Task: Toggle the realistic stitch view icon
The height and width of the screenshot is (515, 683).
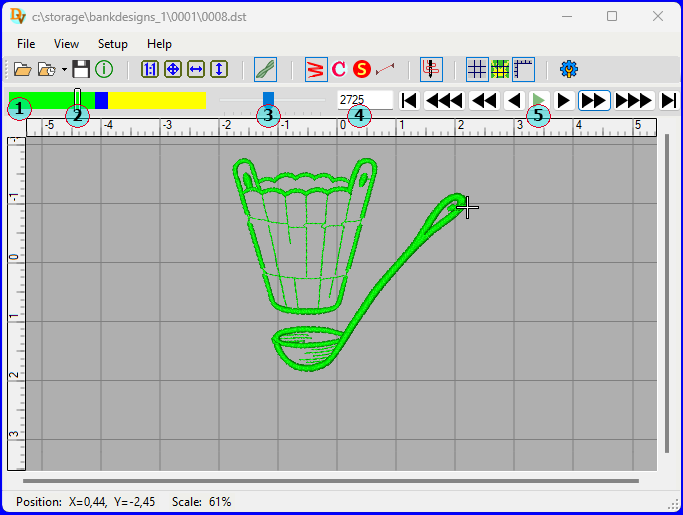Action: pyautogui.click(x=265, y=69)
